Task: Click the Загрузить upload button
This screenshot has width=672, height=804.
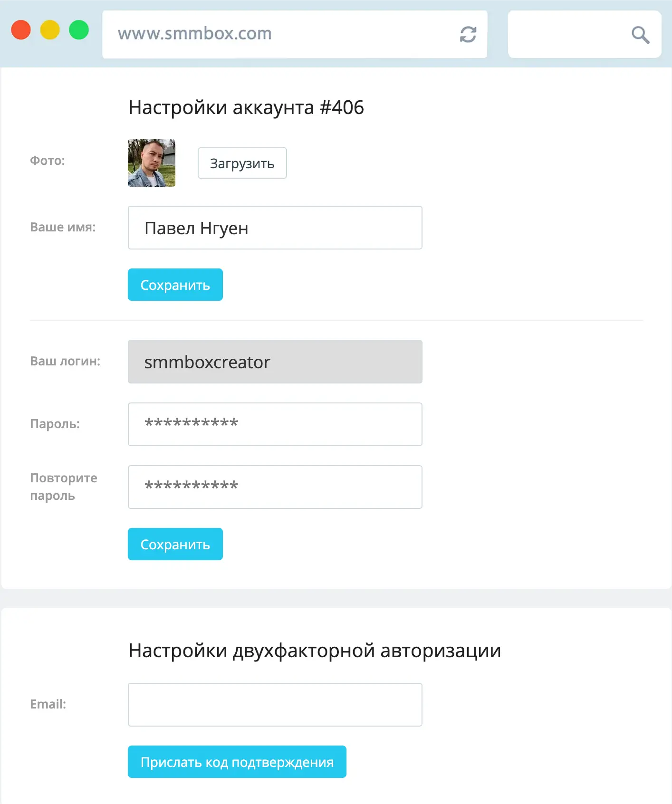Action: 242,163
